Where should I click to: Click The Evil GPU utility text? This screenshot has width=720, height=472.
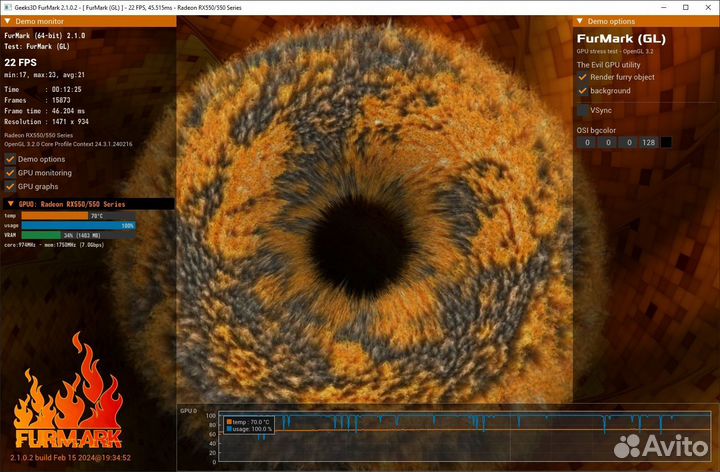point(608,65)
